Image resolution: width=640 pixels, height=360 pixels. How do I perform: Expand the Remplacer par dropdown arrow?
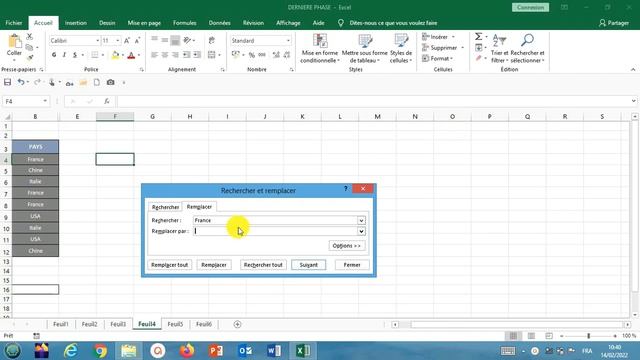pyautogui.click(x=361, y=231)
